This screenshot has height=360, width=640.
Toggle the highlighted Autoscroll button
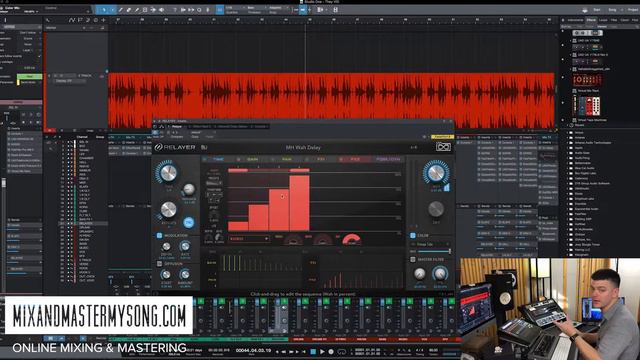302,9
